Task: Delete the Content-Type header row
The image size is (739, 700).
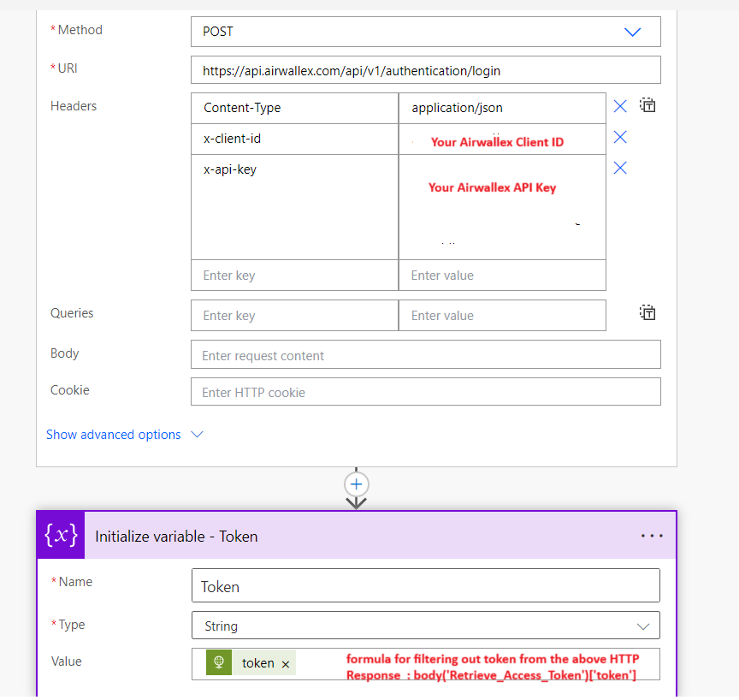Action: [x=620, y=106]
